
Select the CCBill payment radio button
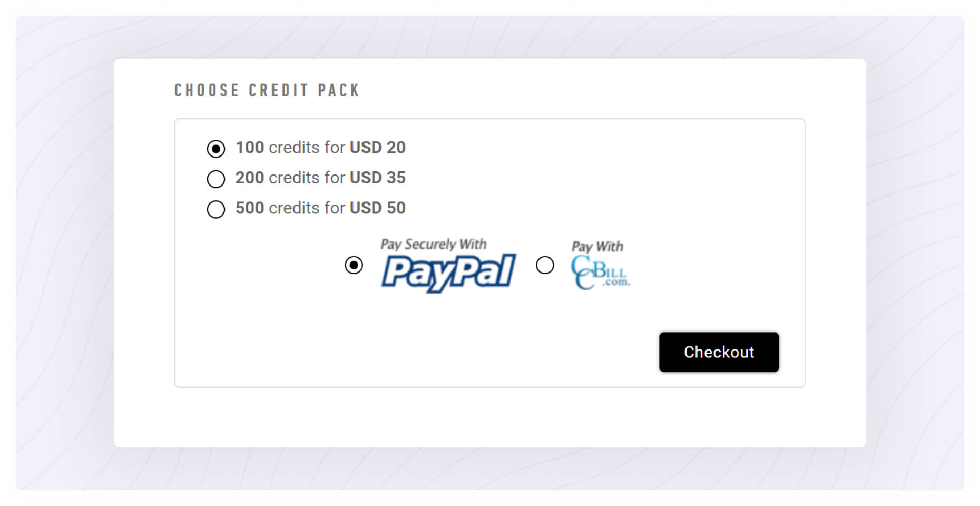coord(545,265)
